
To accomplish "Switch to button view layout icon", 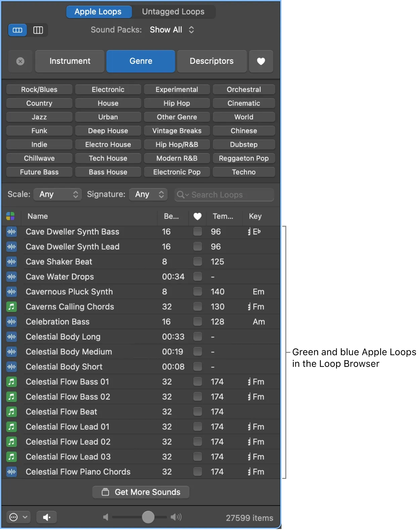I will (17, 30).
